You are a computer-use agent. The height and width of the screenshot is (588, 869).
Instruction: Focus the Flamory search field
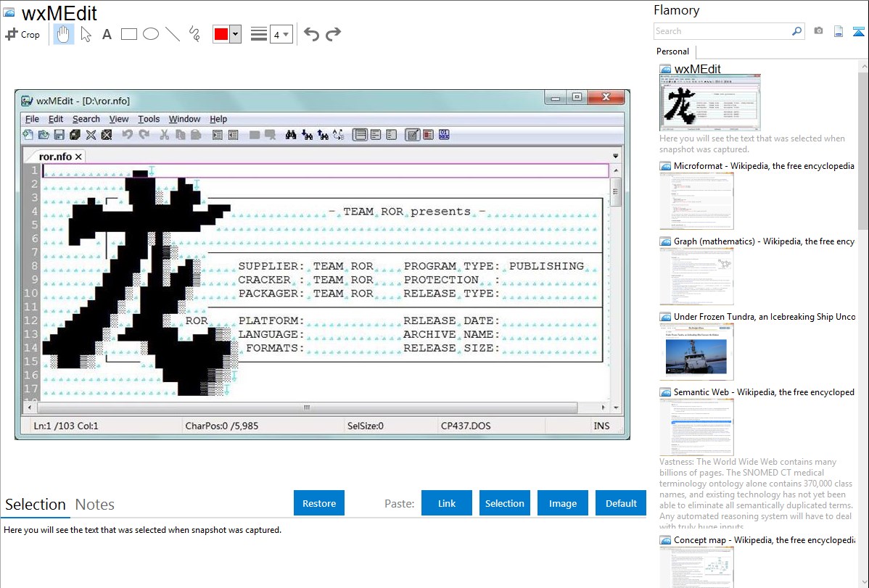pos(722,31)
